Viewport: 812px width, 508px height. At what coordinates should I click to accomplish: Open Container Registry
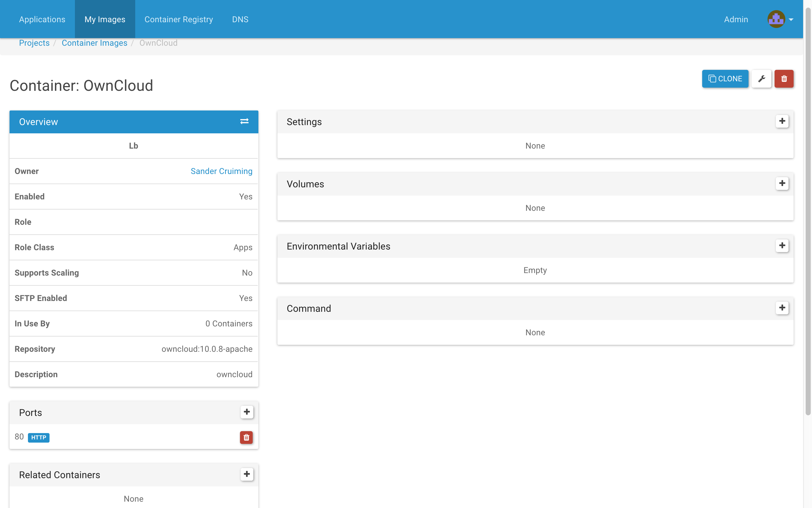click(179, 19)
